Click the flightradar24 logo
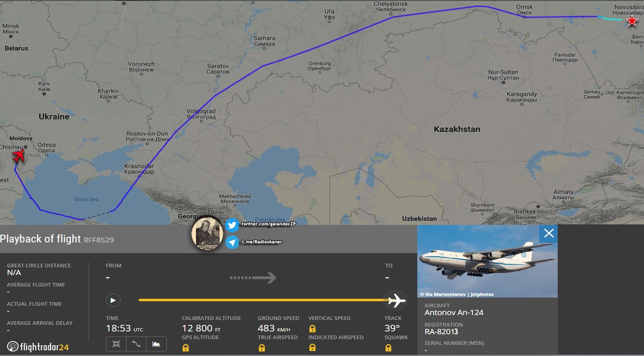The width and height of the screenshot is (644, 356). (38, 347)
